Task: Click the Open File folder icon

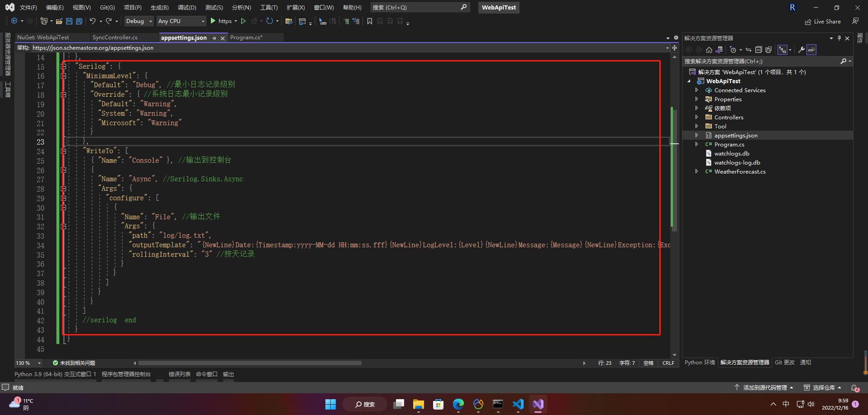Action: 59,21
